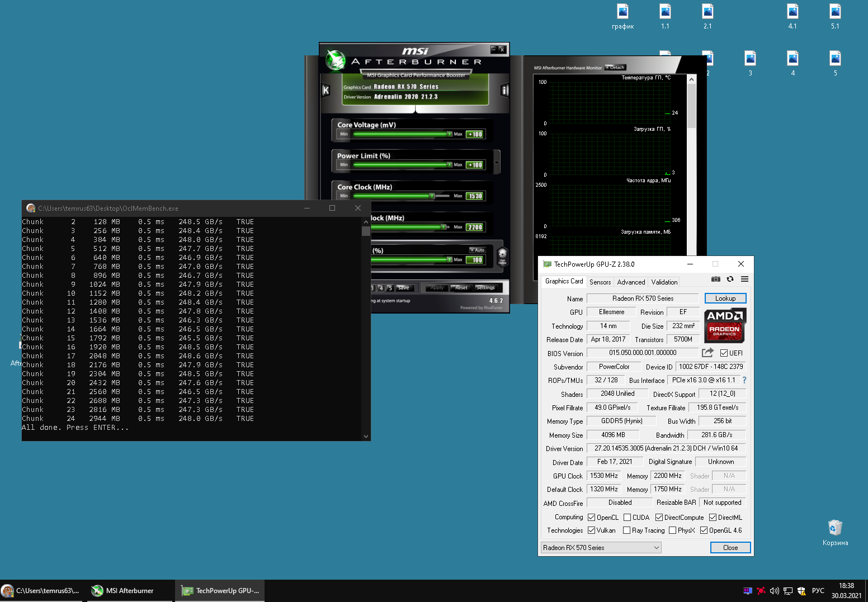868x602 pixels.
Task: Click the Close button in GPU-Z
Action: tap(730, 548)
